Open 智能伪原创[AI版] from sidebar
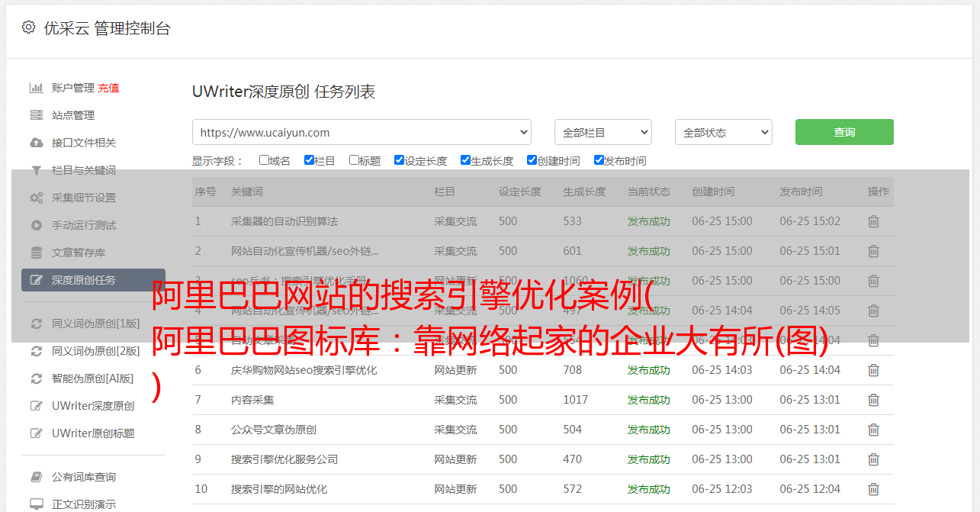The width and height of the screenshot is (980, 512). (92, 378)
